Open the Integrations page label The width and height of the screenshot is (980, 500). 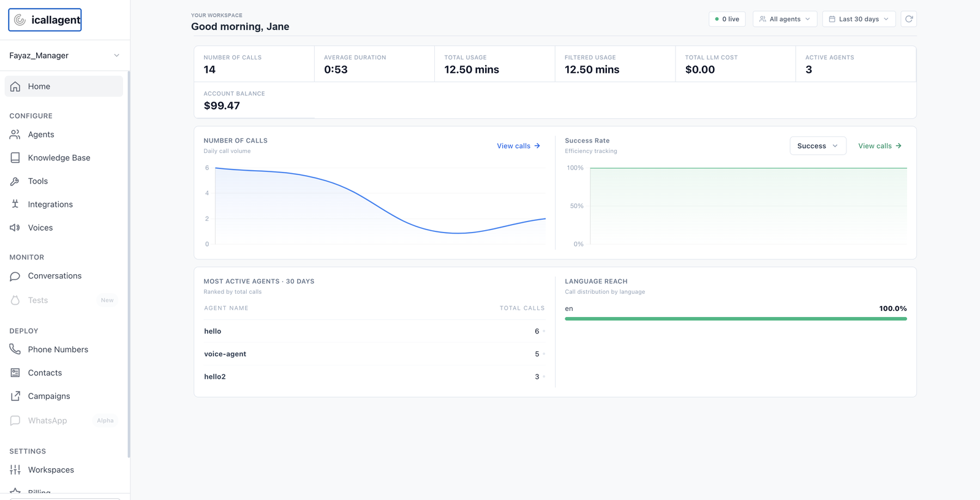(50, 204)
